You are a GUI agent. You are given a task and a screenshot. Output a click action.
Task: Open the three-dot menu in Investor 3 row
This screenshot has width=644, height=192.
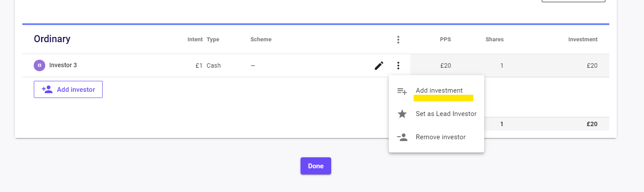(398, 65)
